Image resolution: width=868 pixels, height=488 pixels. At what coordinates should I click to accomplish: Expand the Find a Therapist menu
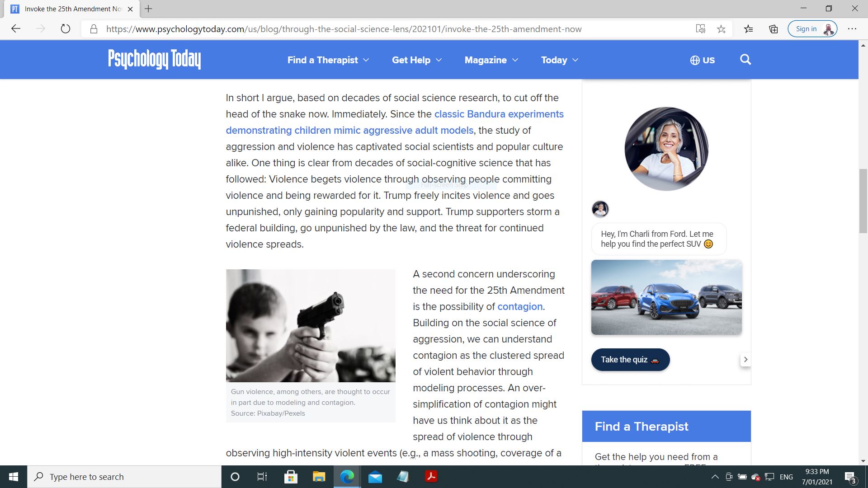pos(328,60)
